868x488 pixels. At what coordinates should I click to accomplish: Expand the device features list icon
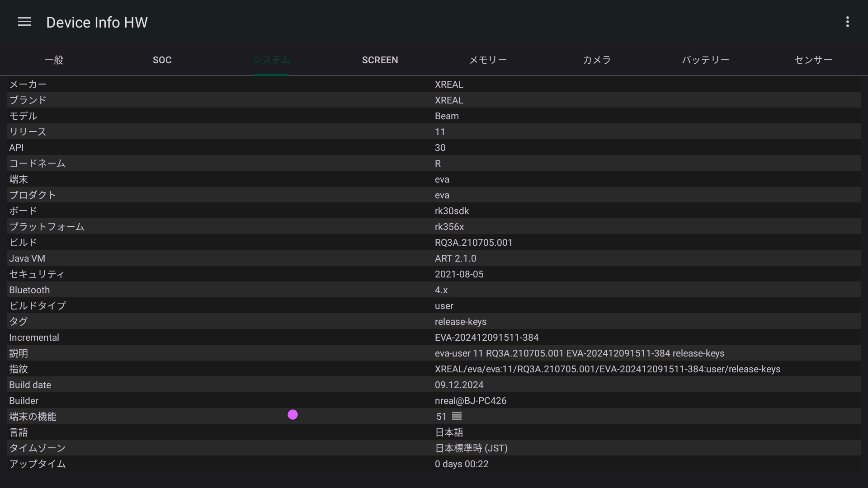coord(457,416)
